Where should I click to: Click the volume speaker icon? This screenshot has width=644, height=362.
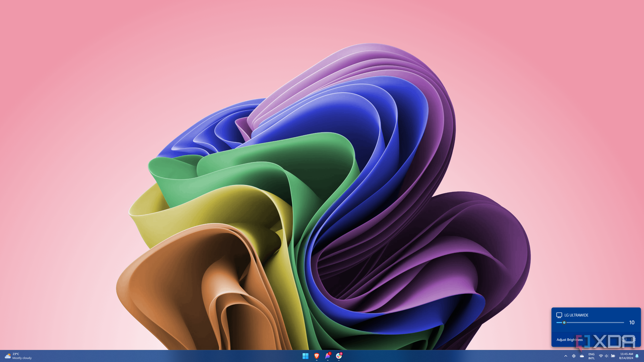[607, 356]
